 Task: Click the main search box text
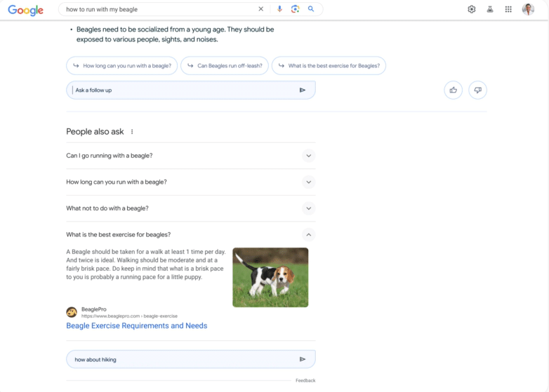click(102, 9)
